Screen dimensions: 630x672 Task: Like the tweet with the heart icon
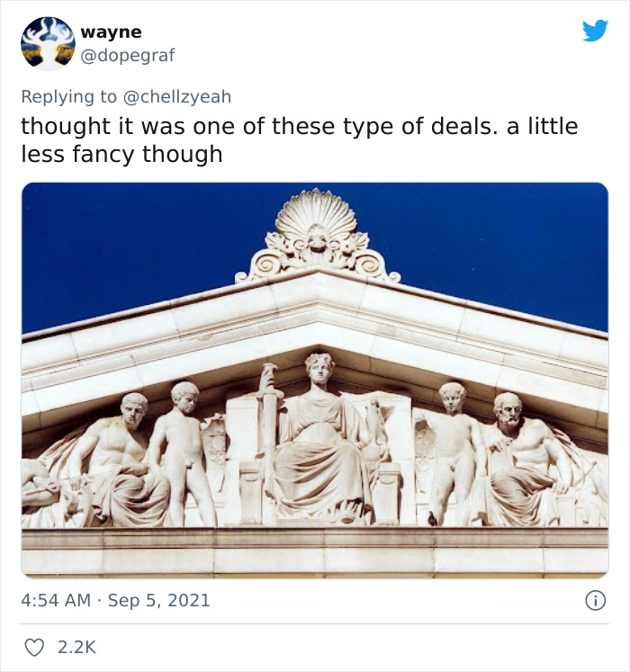tap(34, 647)
